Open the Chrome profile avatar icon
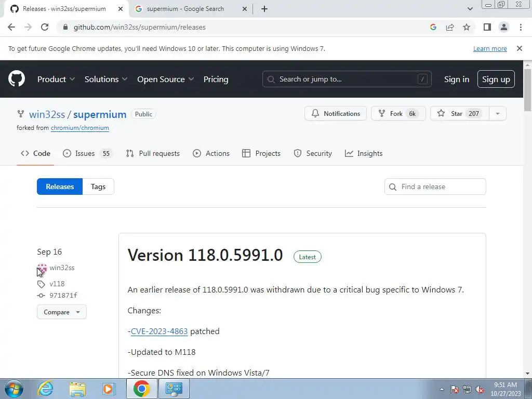Screen dimensions: 532x399 tap(504, 27)
